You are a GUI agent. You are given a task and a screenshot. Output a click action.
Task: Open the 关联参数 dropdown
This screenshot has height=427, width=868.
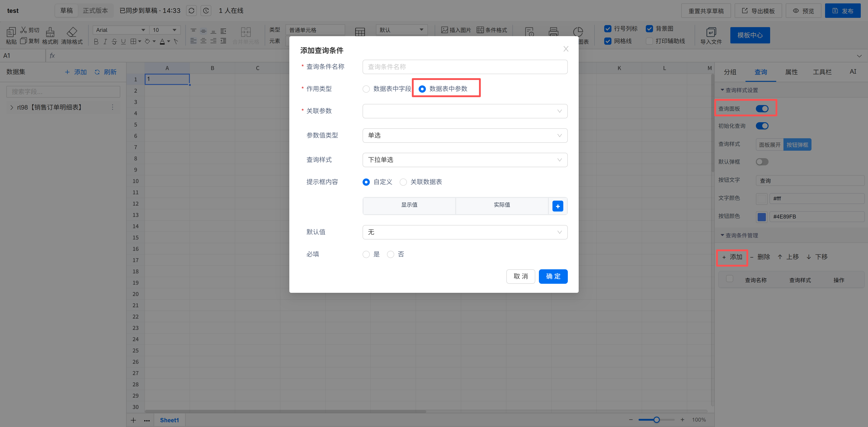pyautogui.click(x=465, y=111)
